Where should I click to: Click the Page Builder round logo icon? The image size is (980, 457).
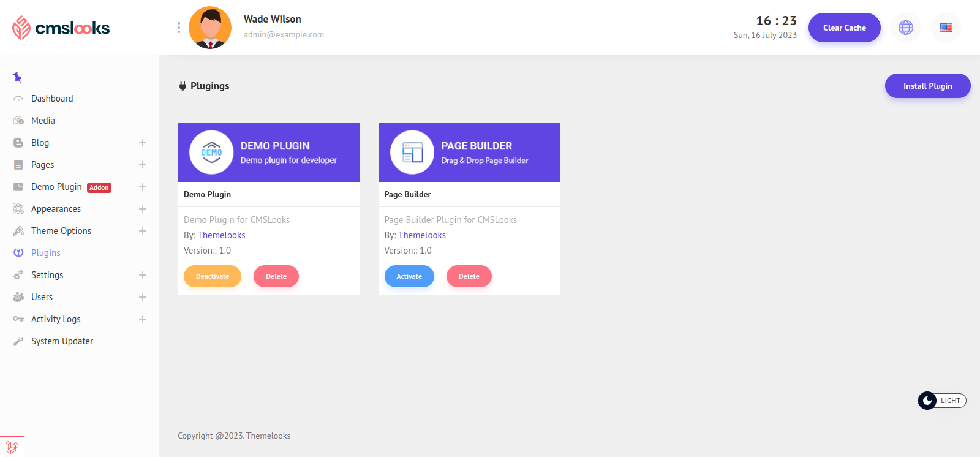412,153
